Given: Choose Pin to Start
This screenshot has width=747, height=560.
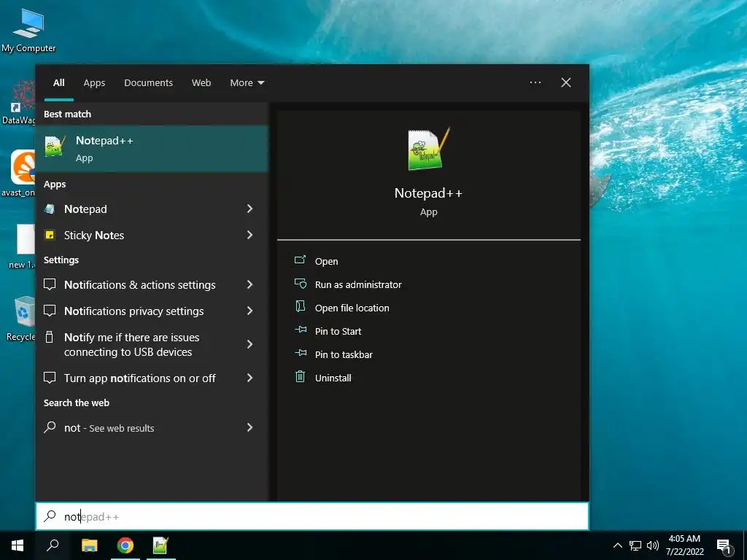Looking at the screenshot, I should point(338,331).
